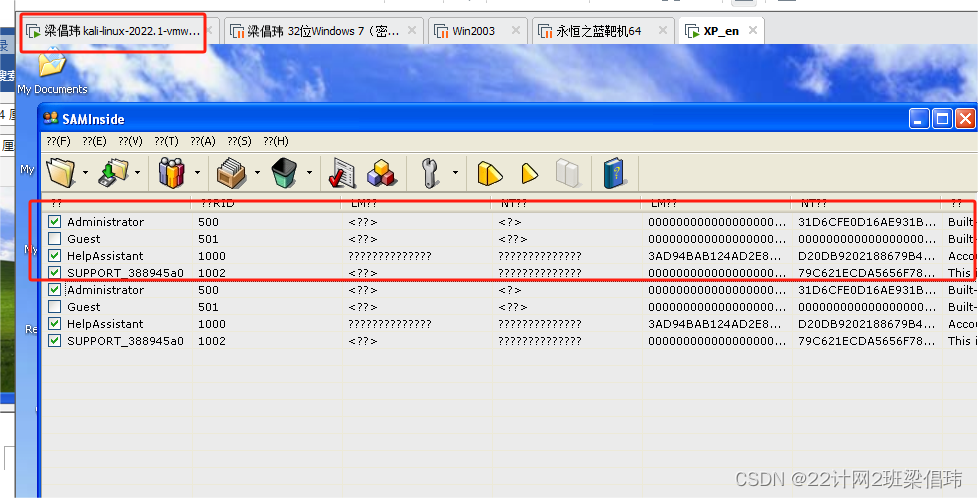Select first SUPPORT_388945a0 user name
Viewport: 978px width, 498px height.
click(125, 272)
